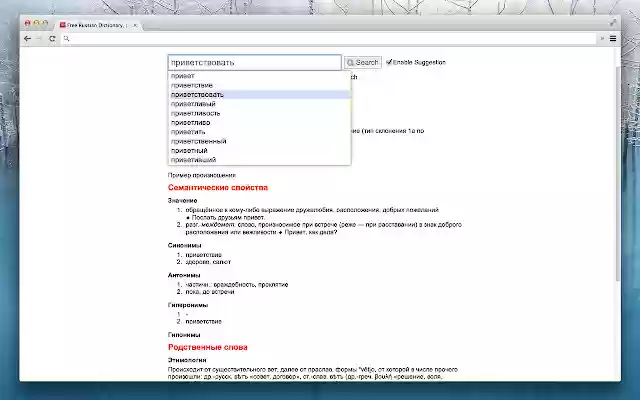Click the page vertical scrollbar
The width and height of the screenshot is (640, 400).
pos(618,173)
